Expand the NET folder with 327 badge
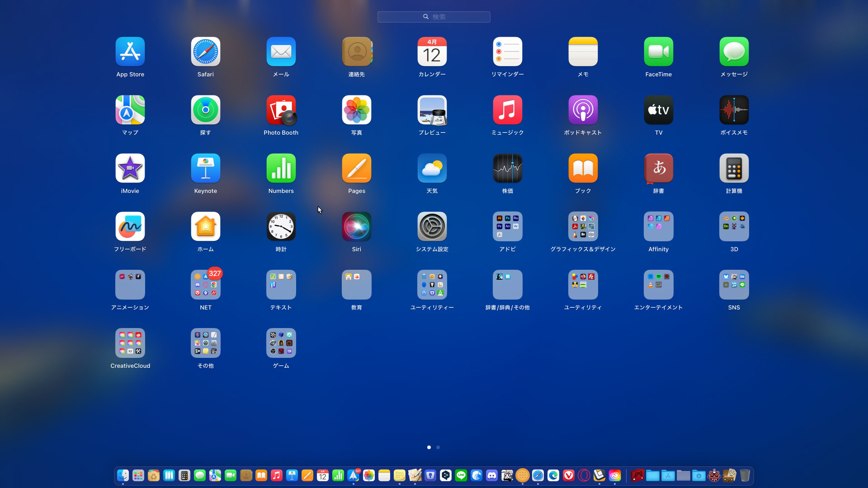The image size is (868, 488). pos(206,285)
